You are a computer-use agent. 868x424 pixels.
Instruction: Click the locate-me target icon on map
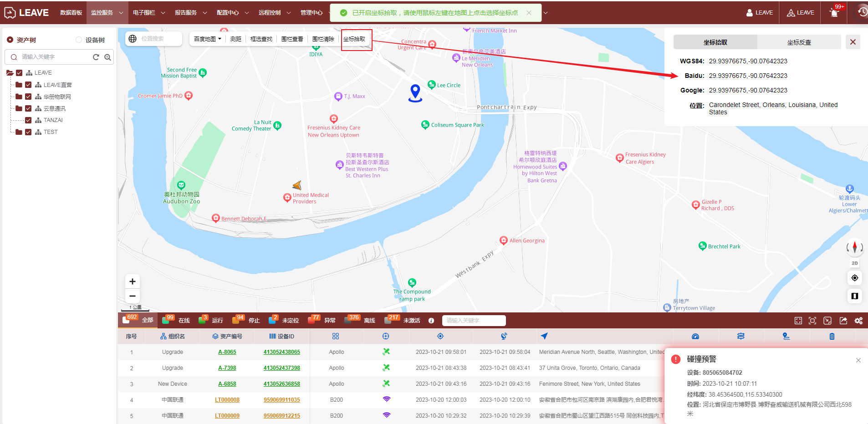pos(855,278)
